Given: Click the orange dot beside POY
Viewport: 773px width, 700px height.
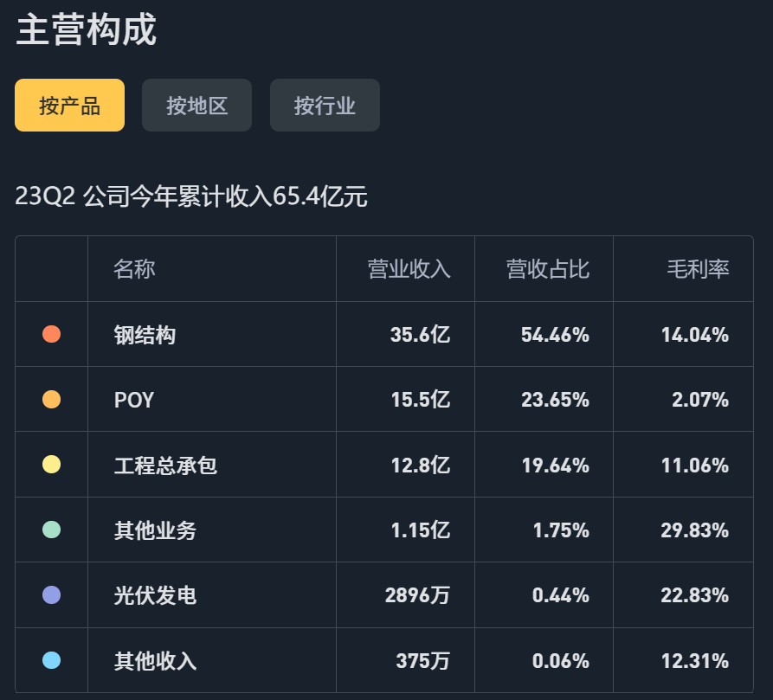Looking at the screenshot, I should point(51,399).
